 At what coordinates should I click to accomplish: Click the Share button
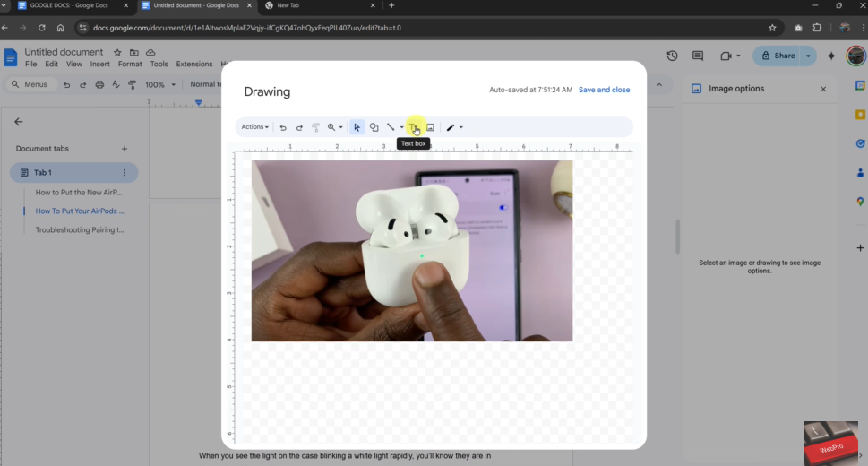tap(778, 56)
